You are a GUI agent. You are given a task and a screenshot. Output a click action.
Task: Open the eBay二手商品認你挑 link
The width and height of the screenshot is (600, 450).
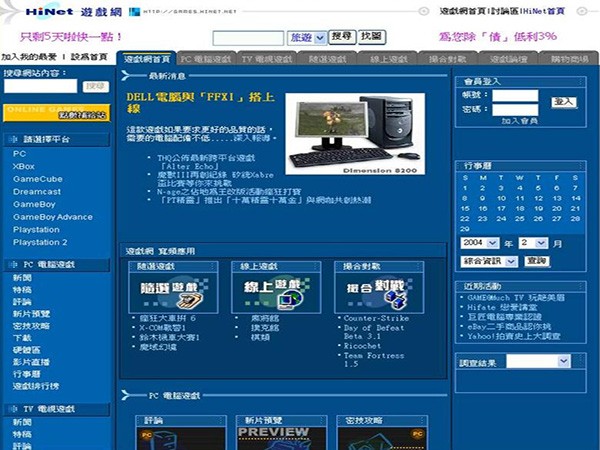509,327
